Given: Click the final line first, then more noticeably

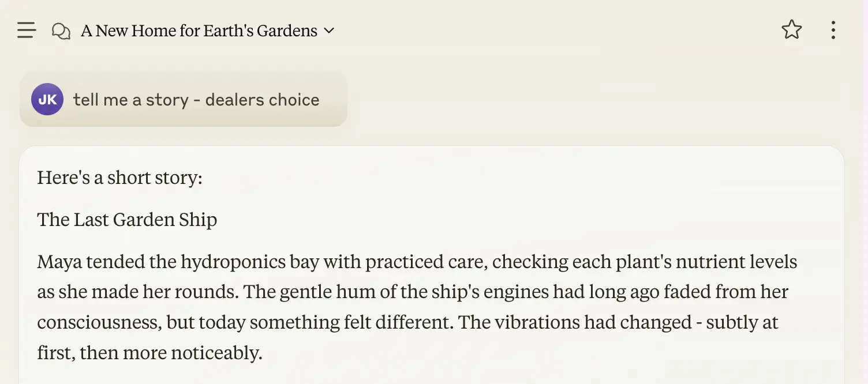Looking at the screenshot, I should point(150,352).
